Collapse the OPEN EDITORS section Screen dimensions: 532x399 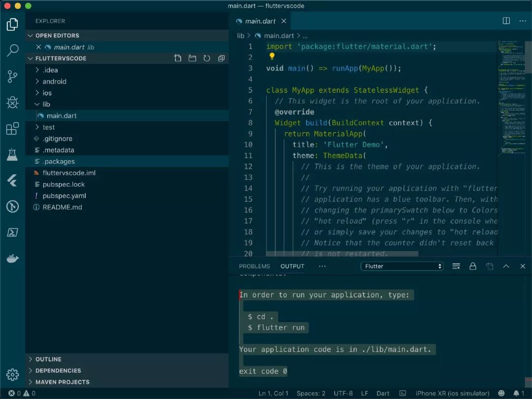[127, 35]
